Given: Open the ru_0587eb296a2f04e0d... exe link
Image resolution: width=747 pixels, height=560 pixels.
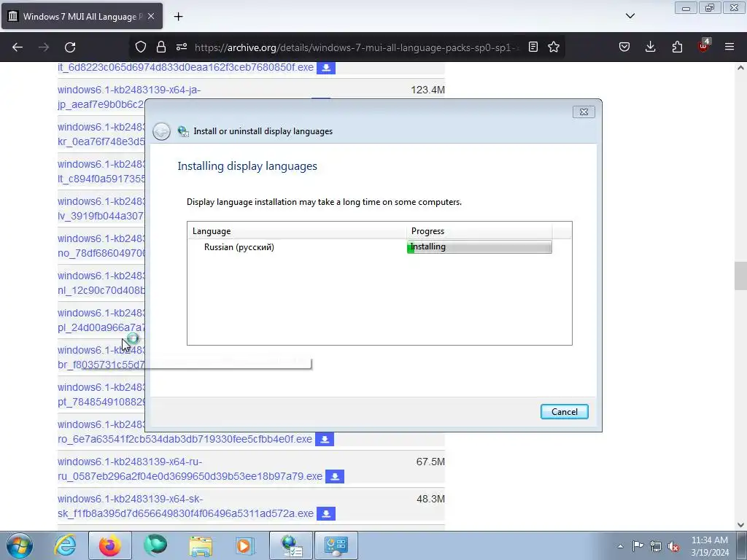Looking at the screenshot, I should (190, 476).
